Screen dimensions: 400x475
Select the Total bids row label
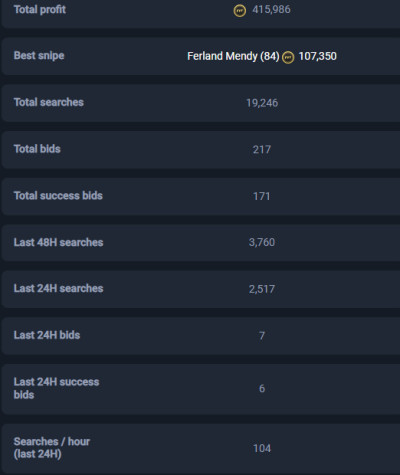(37, 149)
